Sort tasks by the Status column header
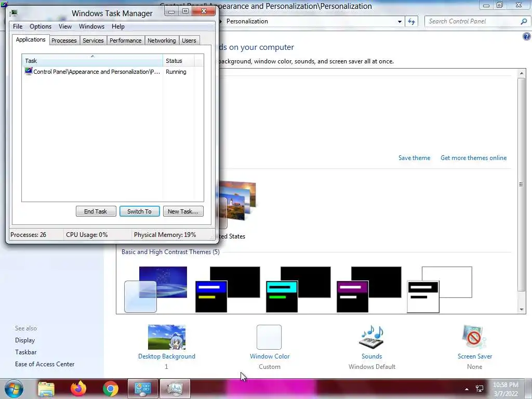532x399 pixels. [x=178, y=61]
